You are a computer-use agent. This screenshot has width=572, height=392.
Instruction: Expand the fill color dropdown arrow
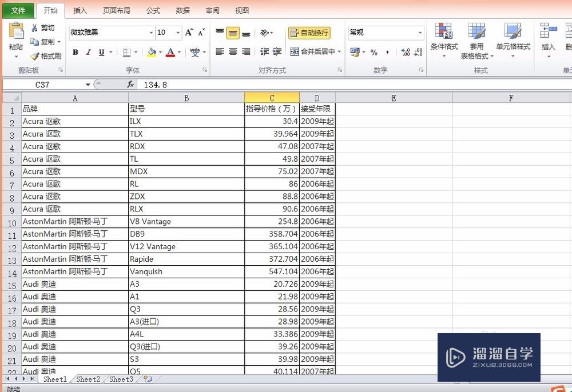click(x=160, y=53)
